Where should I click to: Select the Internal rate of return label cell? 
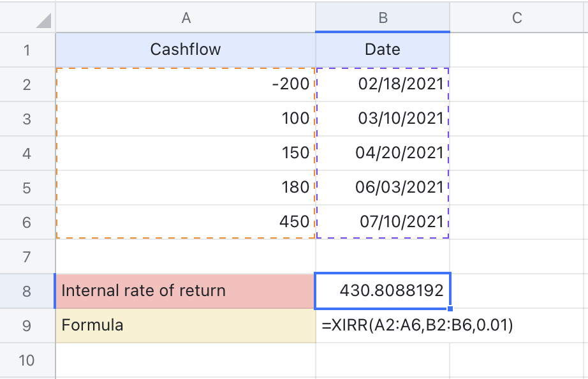[x=186, y=290]
